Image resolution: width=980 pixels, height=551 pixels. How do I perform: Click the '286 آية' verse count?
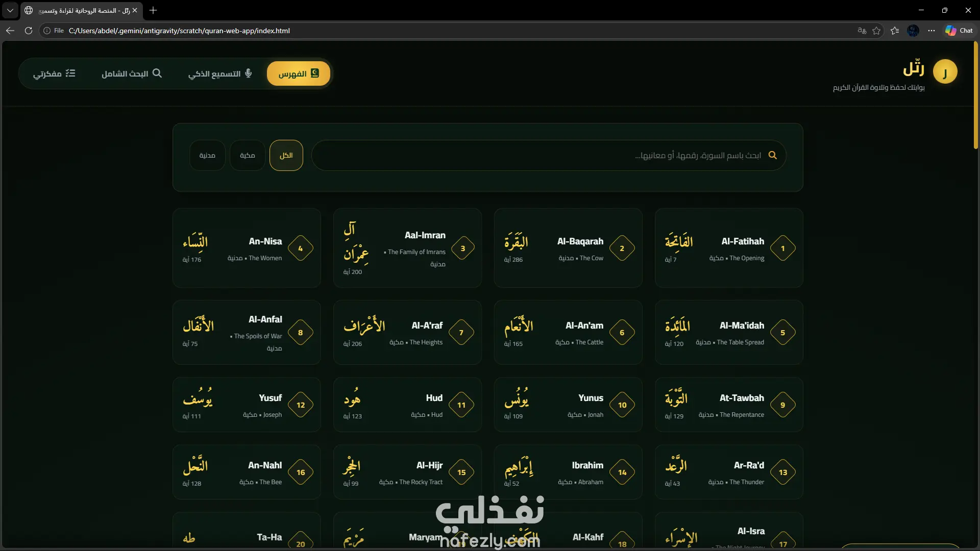[513, 260]
